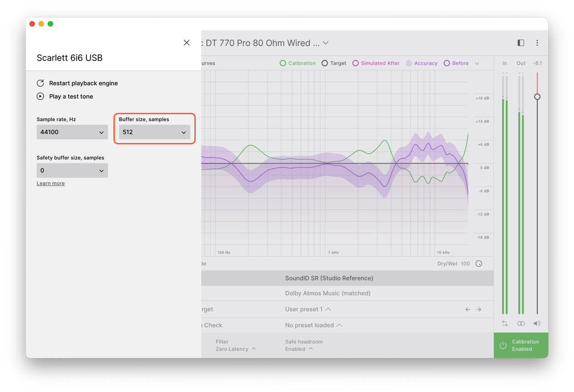Click the Restart playback engine icon
This screenshot has width=574, height=392.
40,83
